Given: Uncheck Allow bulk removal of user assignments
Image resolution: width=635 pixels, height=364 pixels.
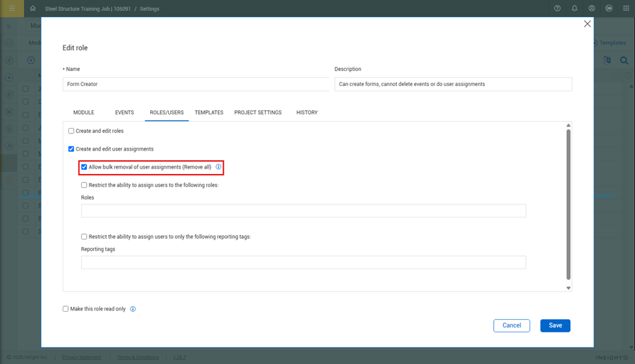Looking at the screenshot, I should pyautogui.click(x=84, y=167).
